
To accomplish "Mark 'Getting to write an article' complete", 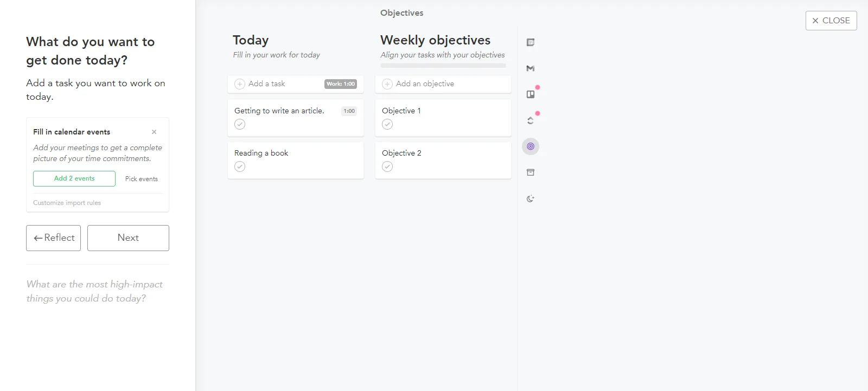I will [x=240, y=124].
